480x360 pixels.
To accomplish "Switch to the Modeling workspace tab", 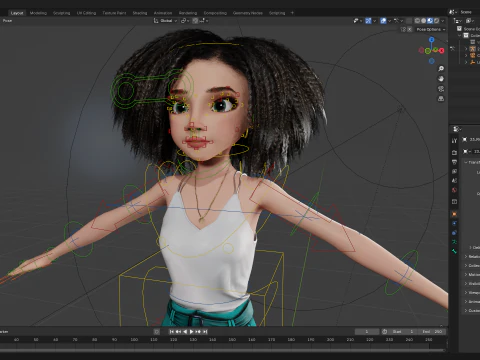I will pyautogui.click(x=38, y=13).
